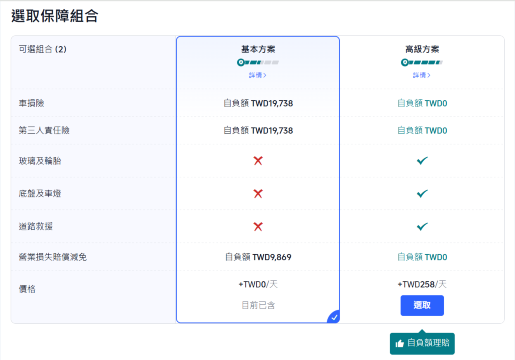Click 自負額 TWD9,869 in 基本方案
The height and width of the screenshot is (360, 515).
(x=258, y=257)
